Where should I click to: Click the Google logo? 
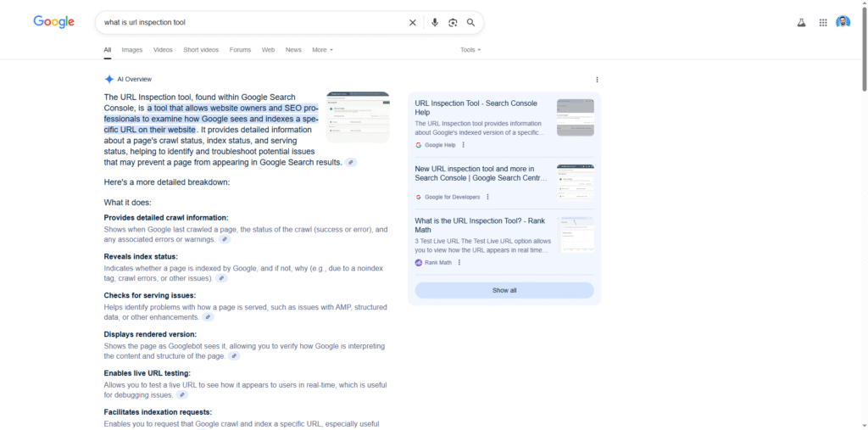(x=53, y=22)
